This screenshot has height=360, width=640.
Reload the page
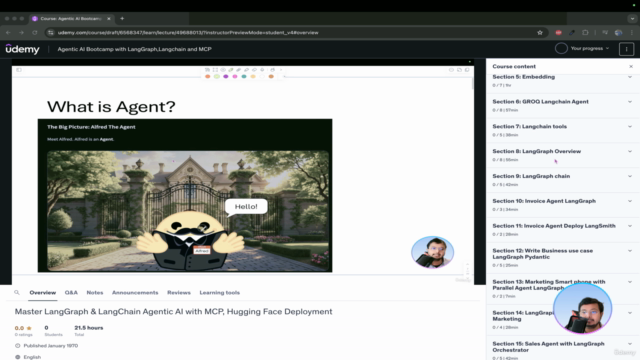tap(35, 33)
